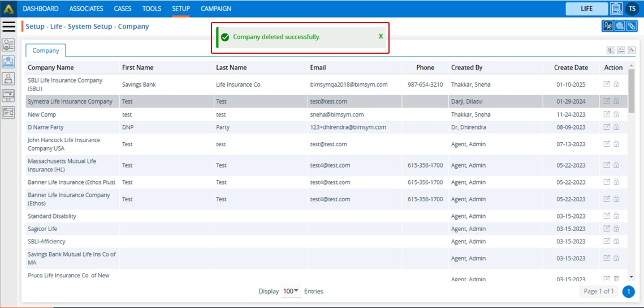This screenshot has height=308, width=644.
Task: Open the CAMPAIGN menu
Action: (216, 8)
